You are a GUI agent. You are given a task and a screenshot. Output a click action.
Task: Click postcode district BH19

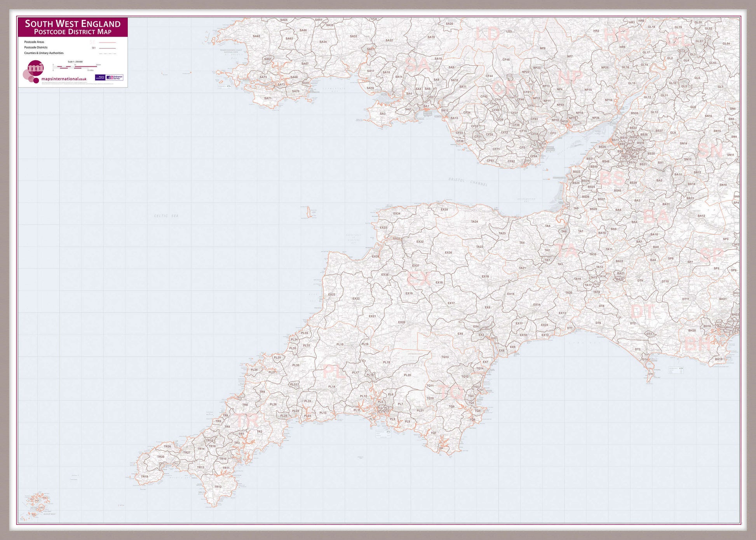tap(718, 359)
